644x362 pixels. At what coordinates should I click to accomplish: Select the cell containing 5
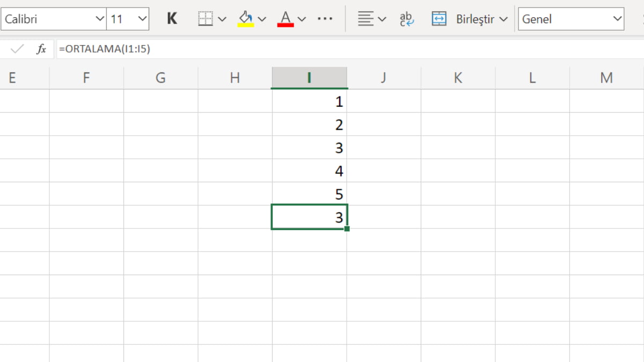click(x=309, y=194)
